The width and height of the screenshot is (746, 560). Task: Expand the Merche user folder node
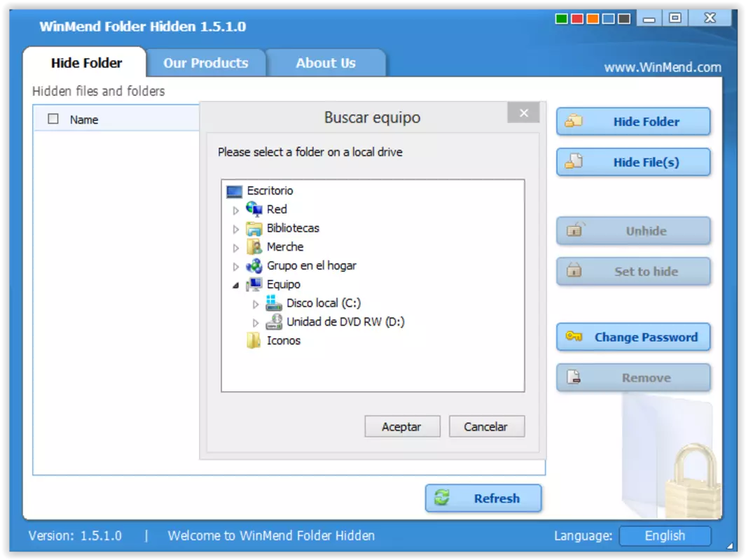[235, 248]
